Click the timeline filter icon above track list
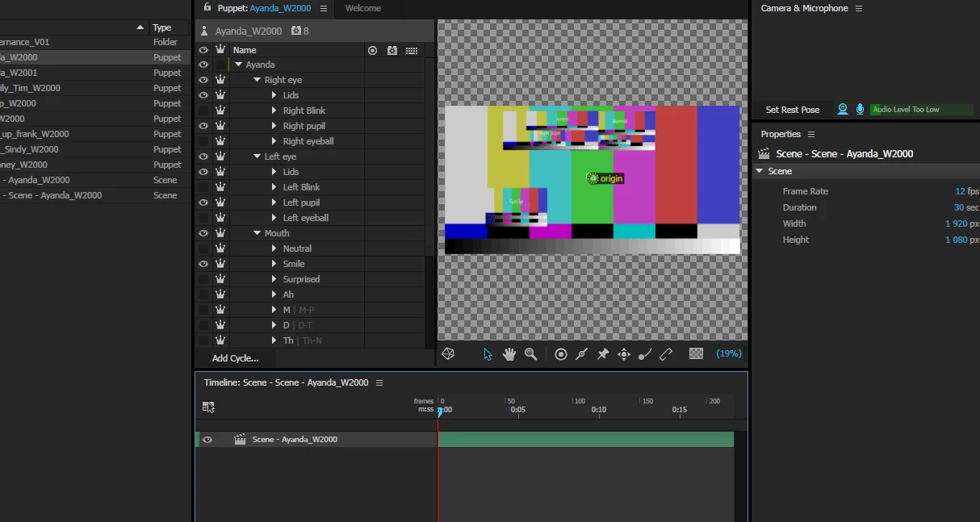This screenshot has height=522, width=980. 208,407
